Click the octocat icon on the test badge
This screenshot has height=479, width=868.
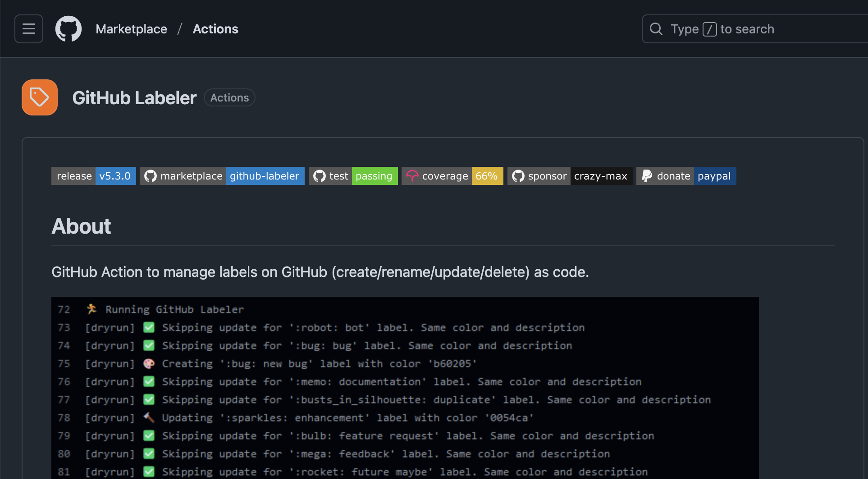click(319, 176)
